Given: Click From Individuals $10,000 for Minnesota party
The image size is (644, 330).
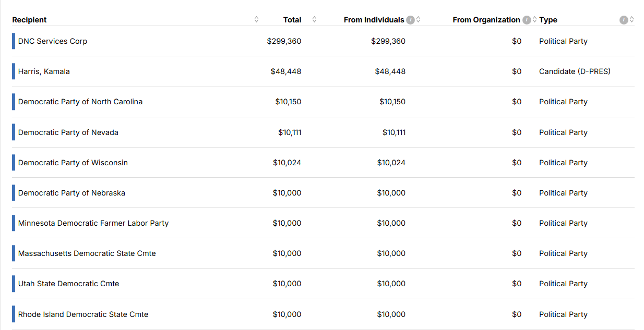Looking at the screenshot, I should point(391,223).
